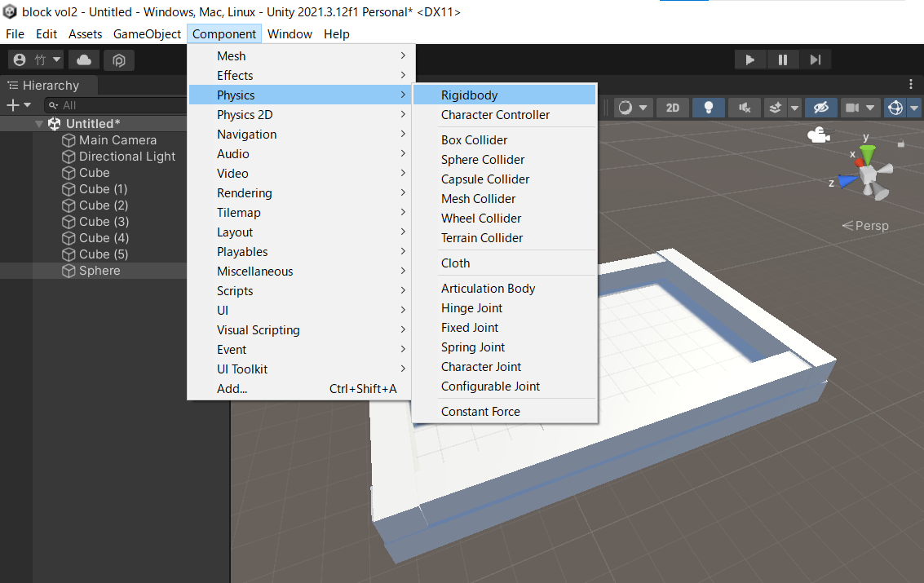Add Box Collider component
This screenshot has height=583, width=924.
click(x=505, y=140)
